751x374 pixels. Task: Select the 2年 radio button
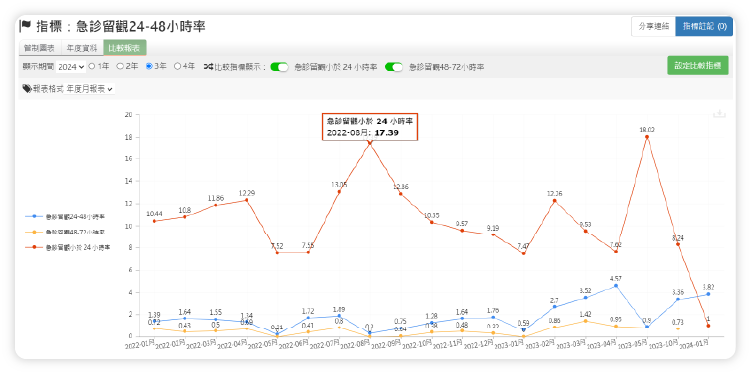[x=120, y=67]
